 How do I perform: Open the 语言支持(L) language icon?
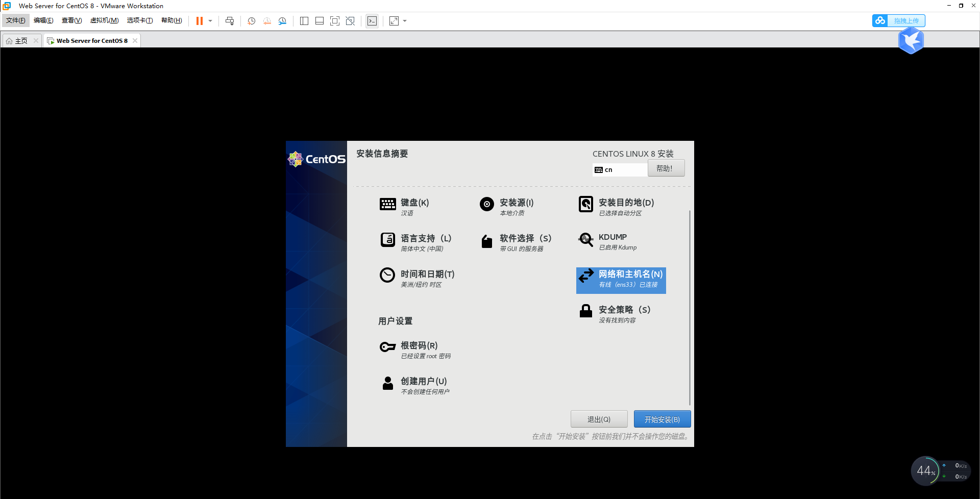click(388, 240)
